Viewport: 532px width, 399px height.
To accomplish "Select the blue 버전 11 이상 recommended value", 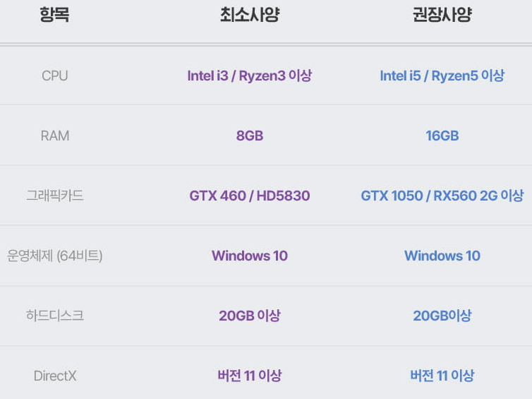I will (442, 376).
